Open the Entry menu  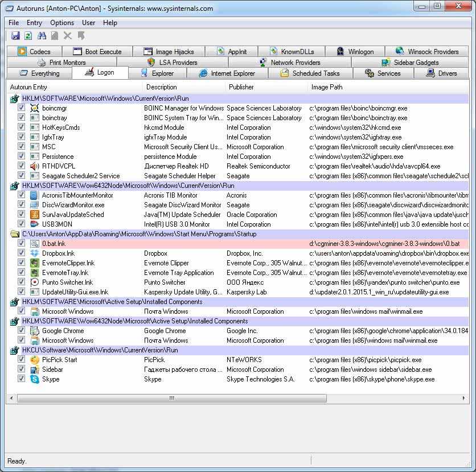[x=34, y=23]
